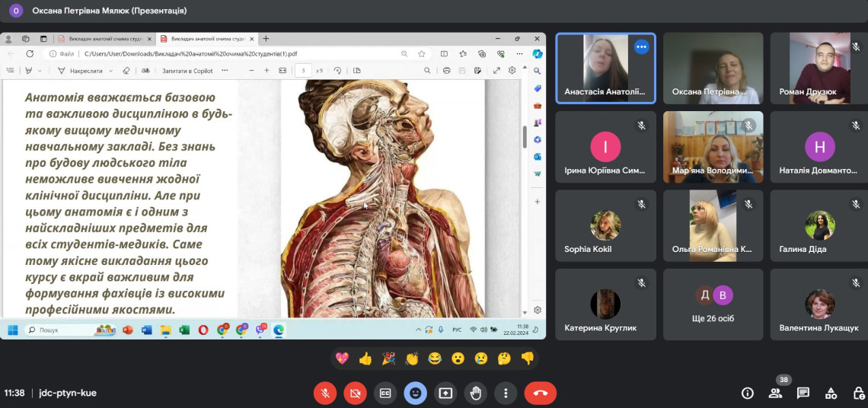Open Edge split screen icon
Image resolution: width=868 pixels, height=408 pixels.
[x=444, y=54]
